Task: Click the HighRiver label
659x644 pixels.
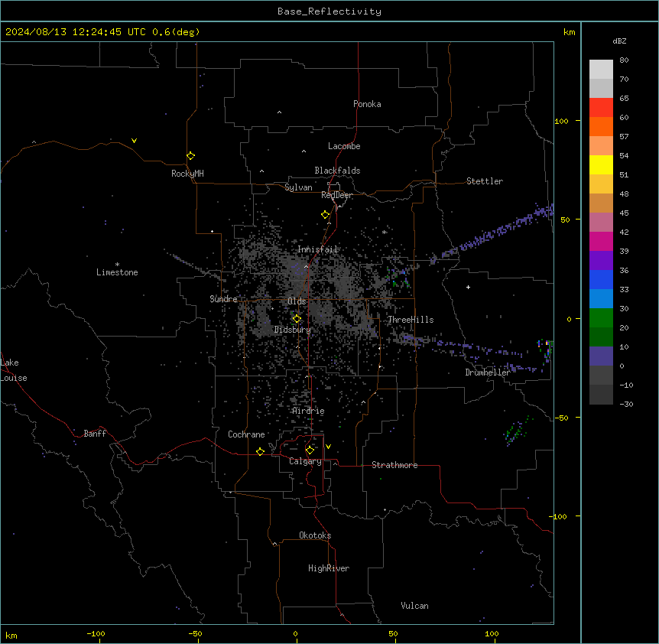Action: (329, 568)
